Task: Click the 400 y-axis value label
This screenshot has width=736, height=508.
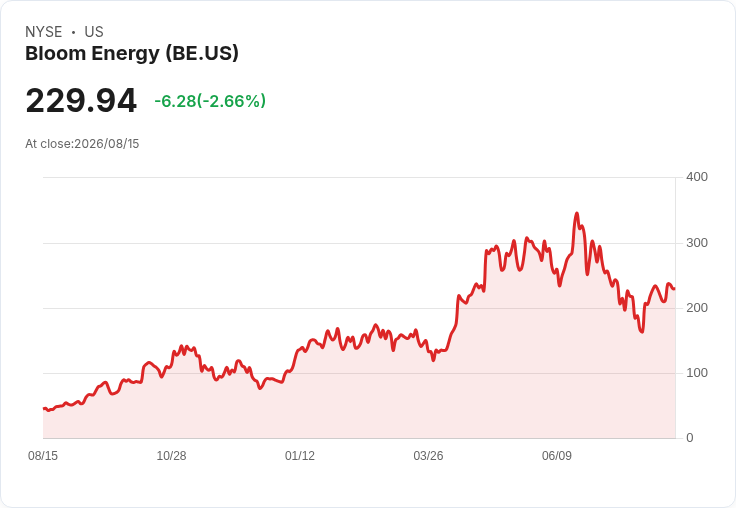Action: point(697,177)
